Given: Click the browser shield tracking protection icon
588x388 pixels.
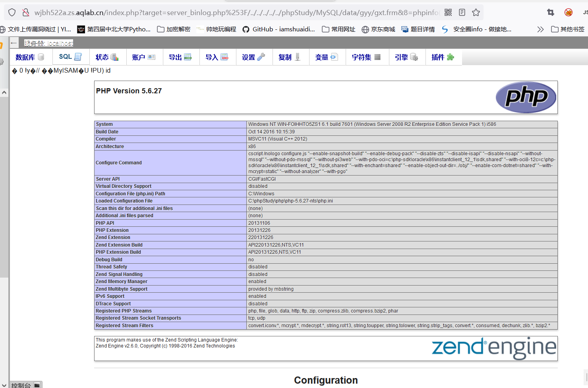Looking at the screenshot, I should click(12, 12).
